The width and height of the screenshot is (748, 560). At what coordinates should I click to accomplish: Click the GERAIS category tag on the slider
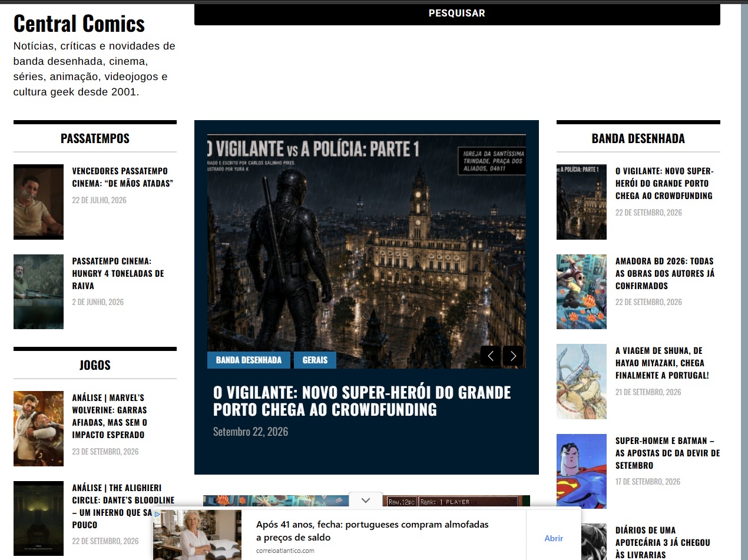pos(315,360)
